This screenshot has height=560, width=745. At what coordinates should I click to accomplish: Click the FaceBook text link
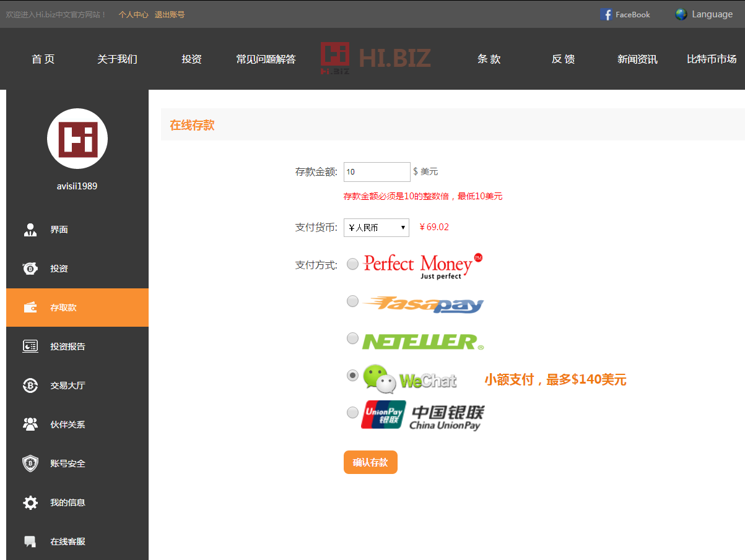point(633,14)
